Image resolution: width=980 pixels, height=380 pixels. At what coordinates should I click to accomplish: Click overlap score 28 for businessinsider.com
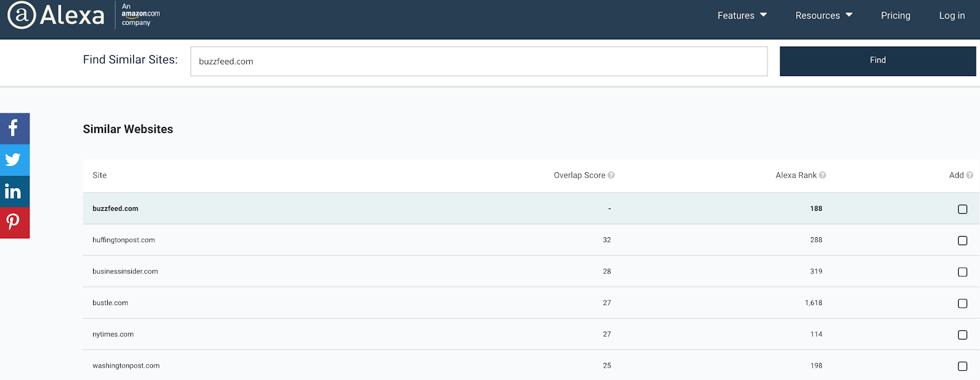point(606,272)
